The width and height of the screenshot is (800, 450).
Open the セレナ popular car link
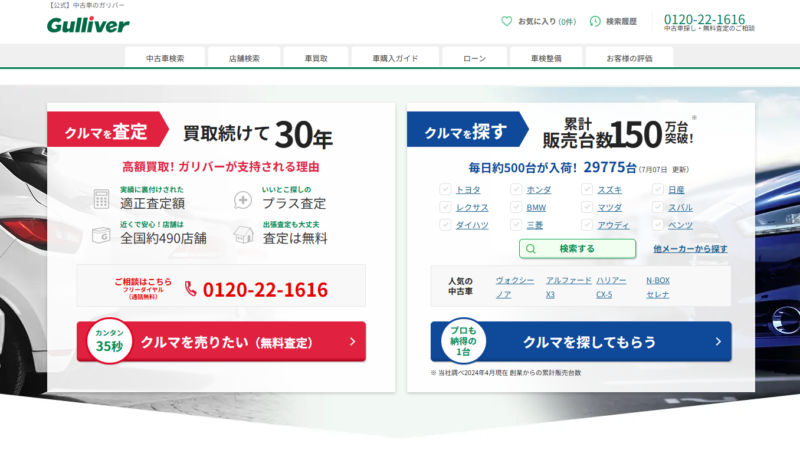click(658, 295)
